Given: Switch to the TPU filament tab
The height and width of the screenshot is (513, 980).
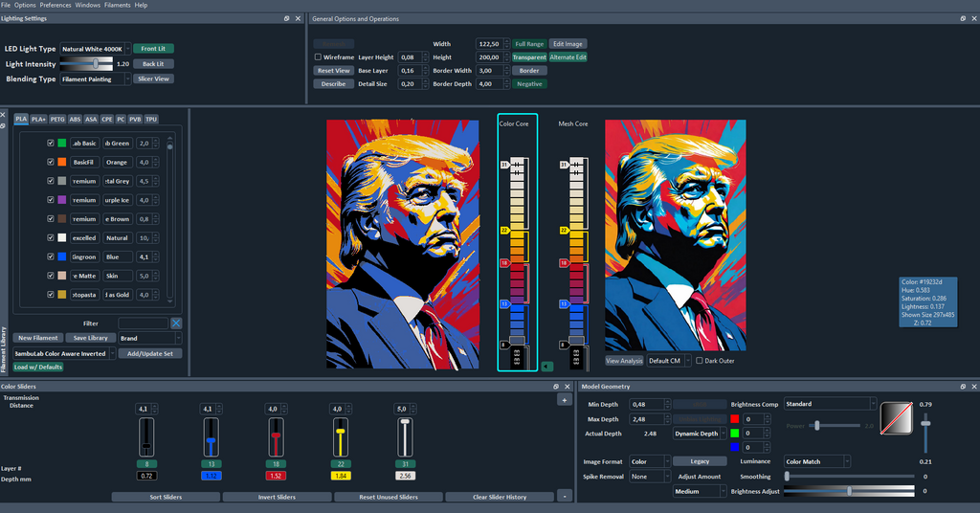Looking at the screenshot, I should pyautogui.click(x=151, y=119).
